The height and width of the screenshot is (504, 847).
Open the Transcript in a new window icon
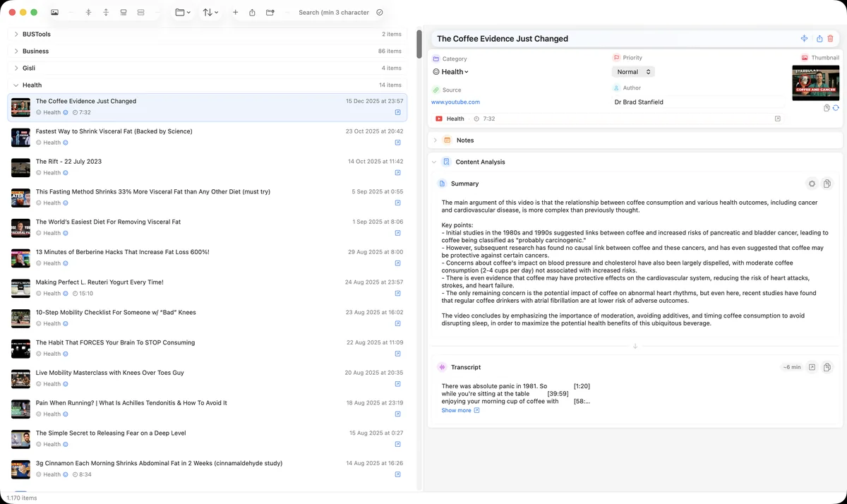(x=812, y=367)
